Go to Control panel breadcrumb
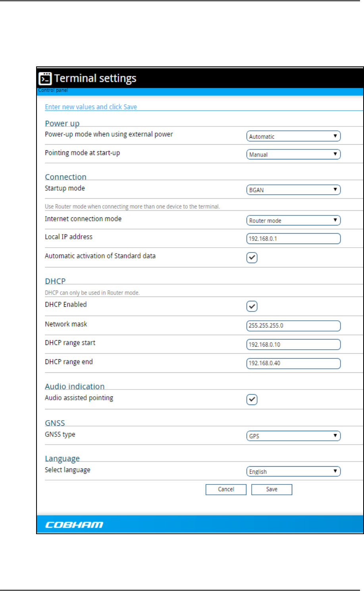Image resolution: width=364 pixels, height=591 pixels. click(53, 90)
